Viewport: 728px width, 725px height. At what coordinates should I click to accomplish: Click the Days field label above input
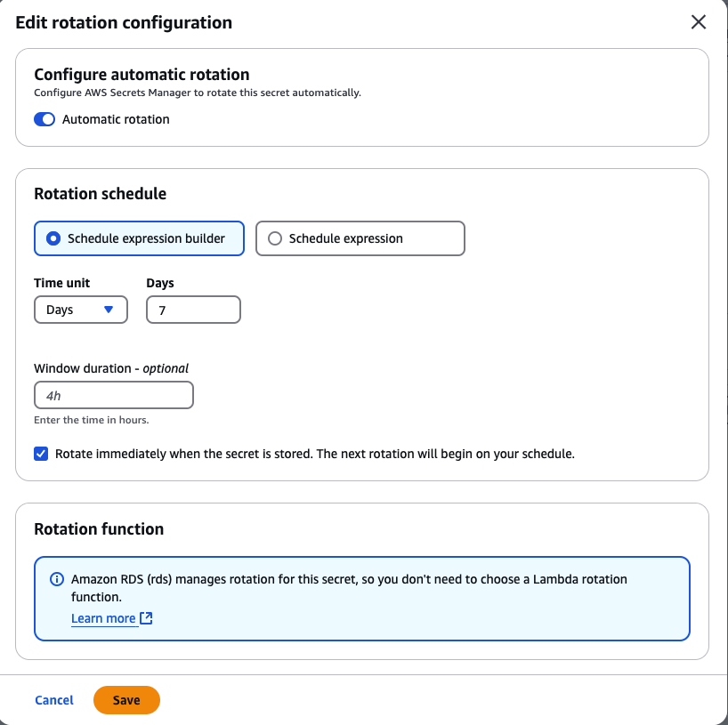coord(160,283)
